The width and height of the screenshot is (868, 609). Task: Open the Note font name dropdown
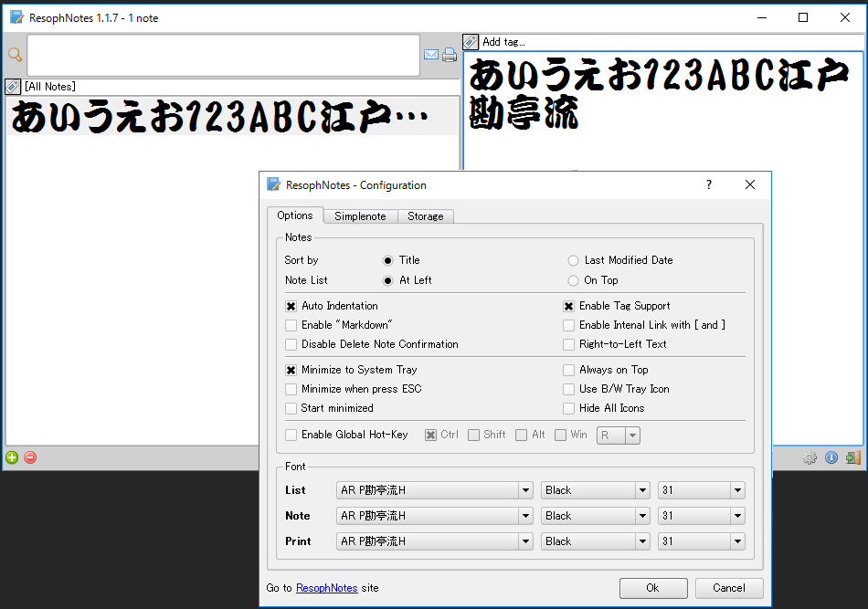[435, 516]
